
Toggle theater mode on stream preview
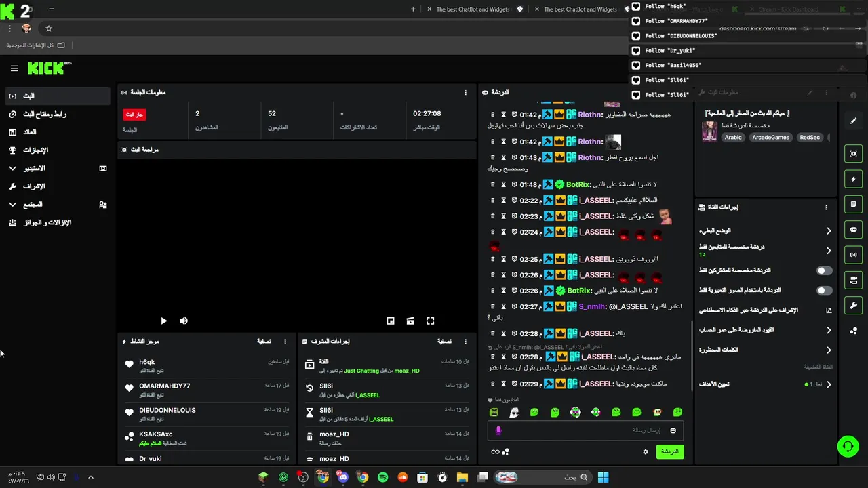[410, 321]
